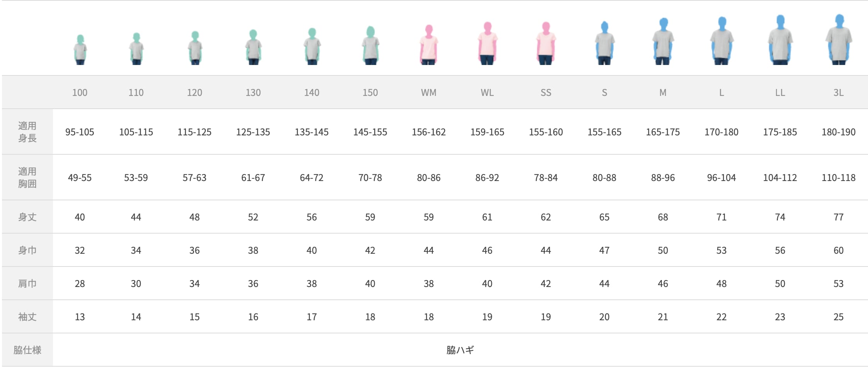The width and height of the screenshot is (868, 369).
Task: Select the SS size column header
Action: point(546,92)
